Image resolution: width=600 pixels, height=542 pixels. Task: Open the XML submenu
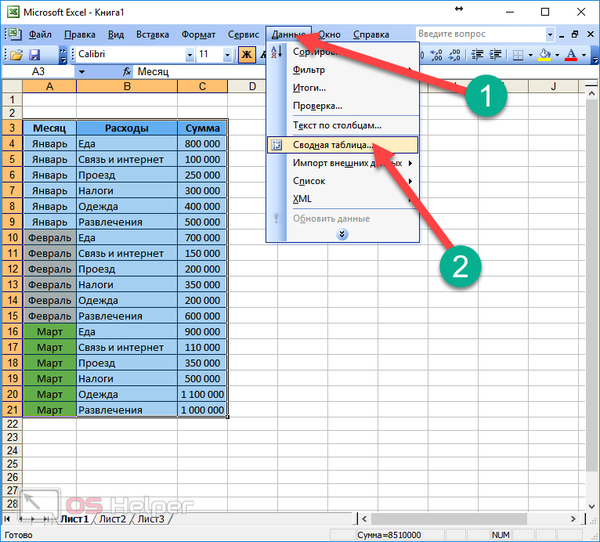point(342,199)
